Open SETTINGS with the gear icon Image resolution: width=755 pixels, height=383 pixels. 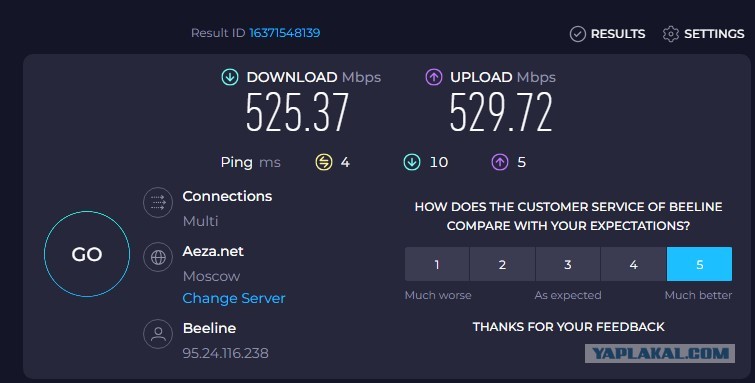click(x=671, y=34)
